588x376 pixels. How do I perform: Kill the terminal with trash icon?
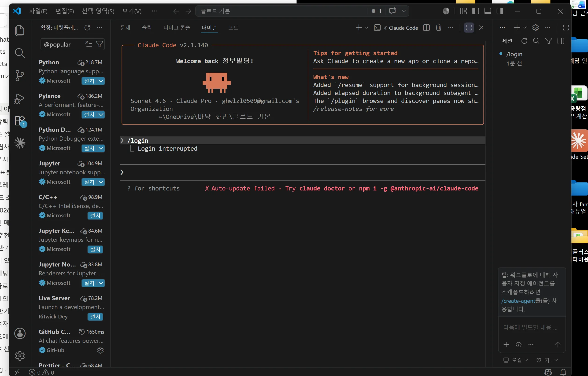point(439,28)
